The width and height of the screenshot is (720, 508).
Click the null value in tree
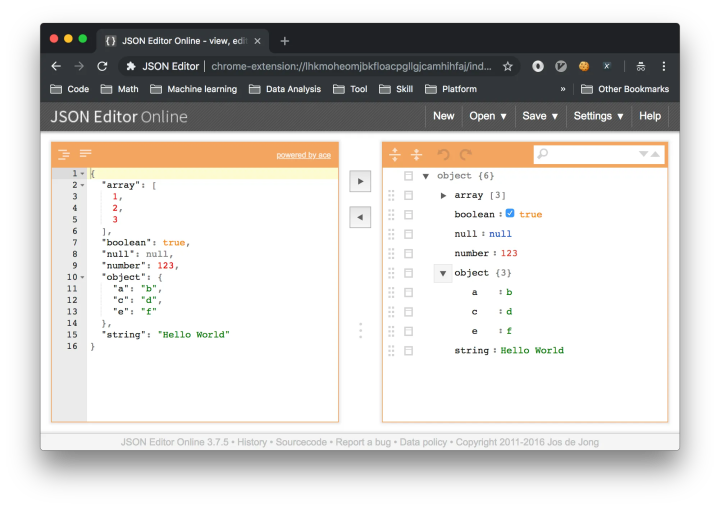[x=500, y=234]
